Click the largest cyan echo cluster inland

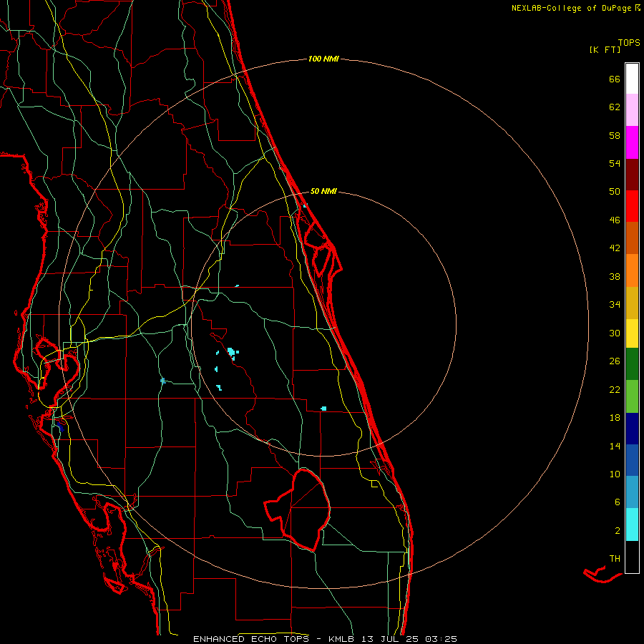[x=232, y=352]
